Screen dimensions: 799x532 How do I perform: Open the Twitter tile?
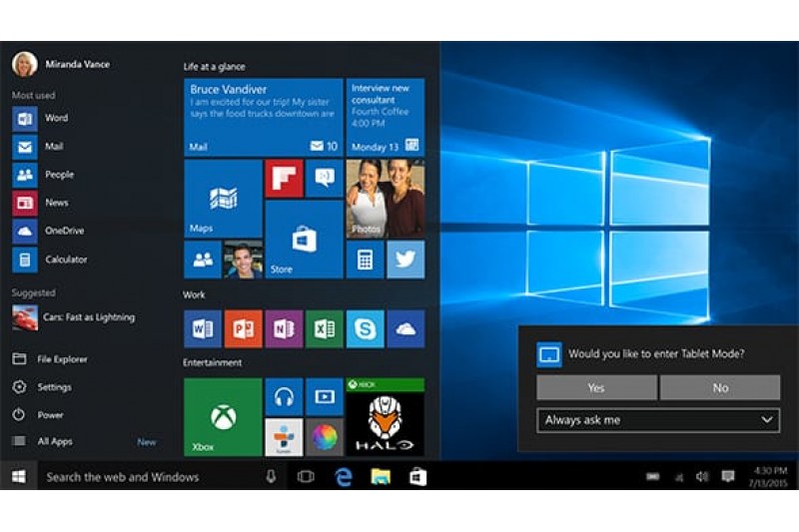tap(405, 260)
